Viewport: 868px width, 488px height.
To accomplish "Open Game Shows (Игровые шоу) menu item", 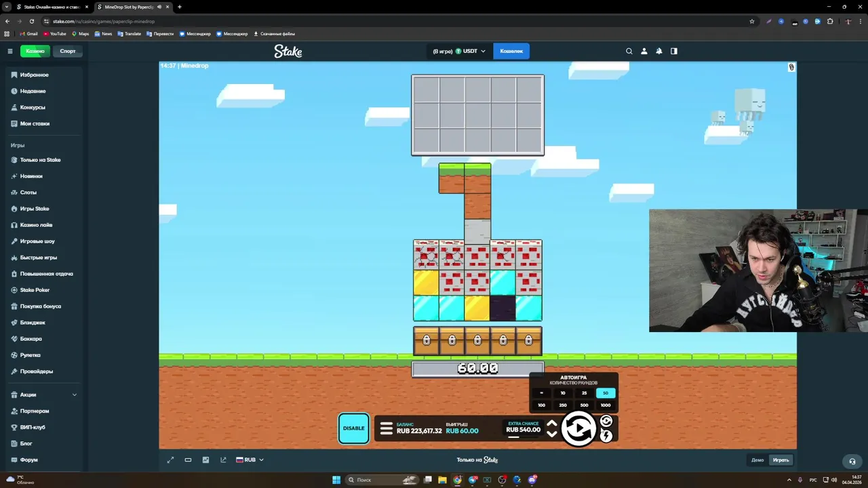I will [x=44, y=241].
